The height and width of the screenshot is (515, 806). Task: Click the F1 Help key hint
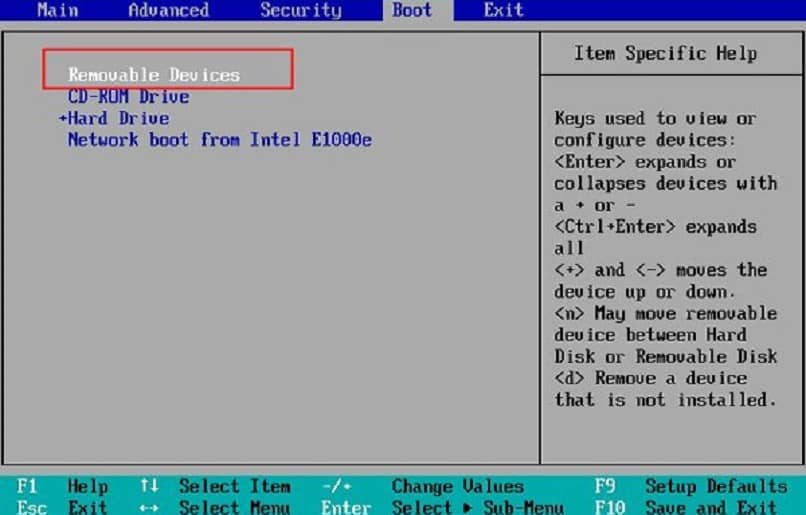[x=63, y=486]
